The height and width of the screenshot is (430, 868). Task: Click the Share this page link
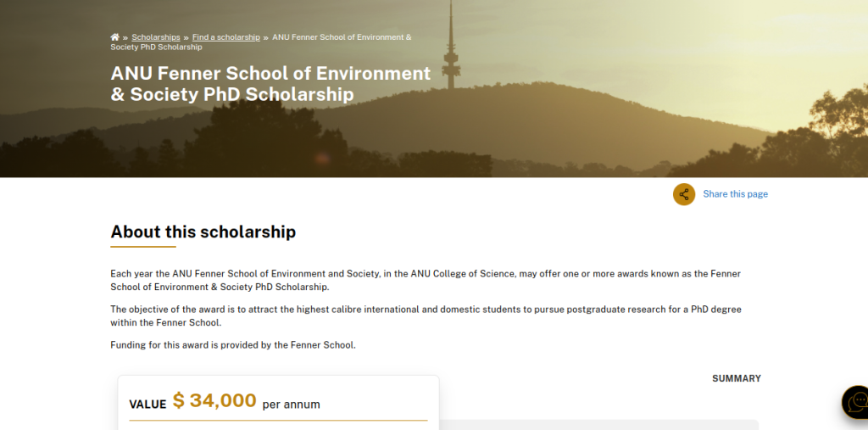[735, 194]
